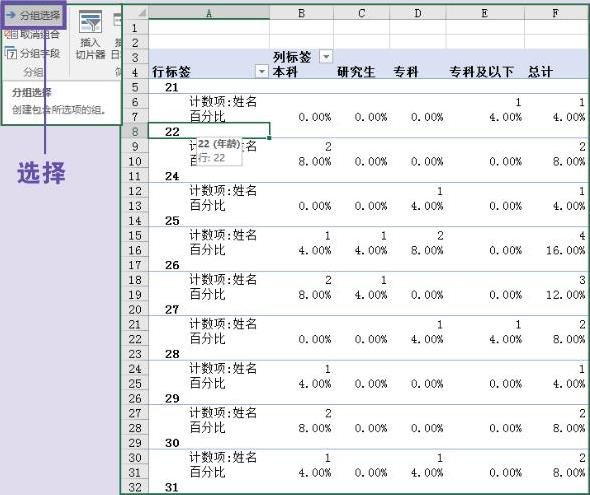Screen dimensions: 590x495
Task: Click 8.00% in column B row 10
Action: coord(315,161)
